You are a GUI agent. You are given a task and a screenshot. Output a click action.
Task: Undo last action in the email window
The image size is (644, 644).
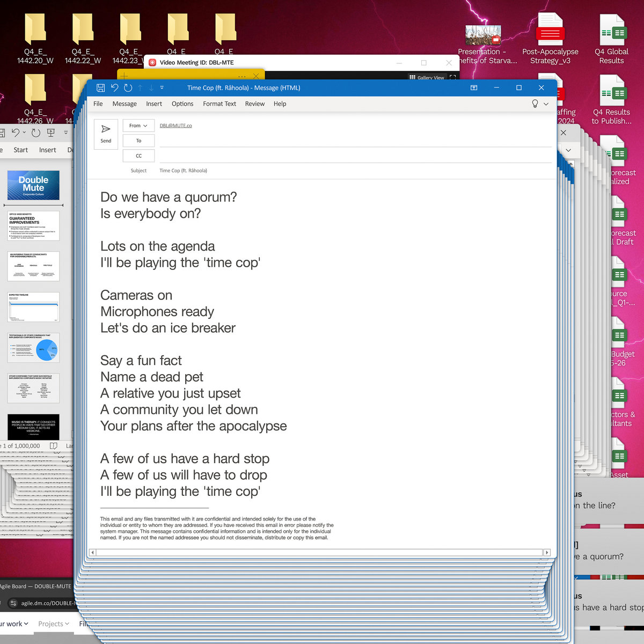[114, 87]
